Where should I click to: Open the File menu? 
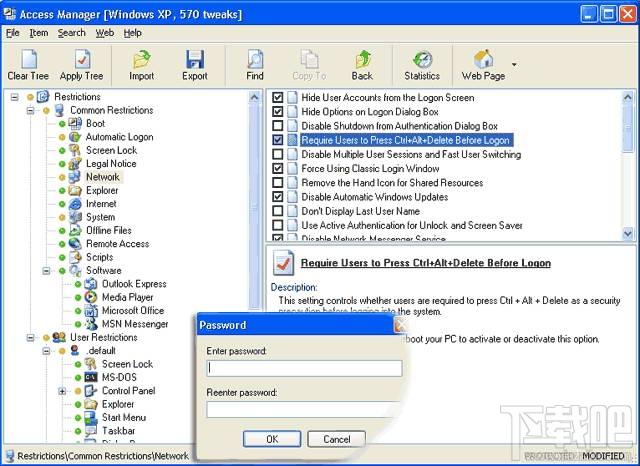coord(13,33)
